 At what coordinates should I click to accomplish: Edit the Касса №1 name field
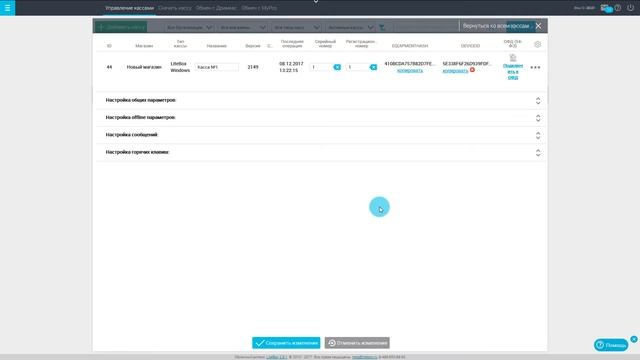[x=217, y=67]
